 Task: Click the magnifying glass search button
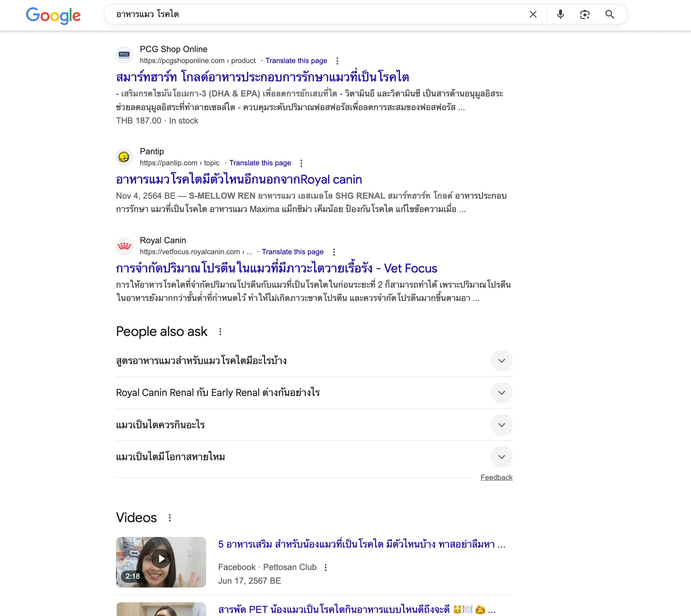(610, 14)
